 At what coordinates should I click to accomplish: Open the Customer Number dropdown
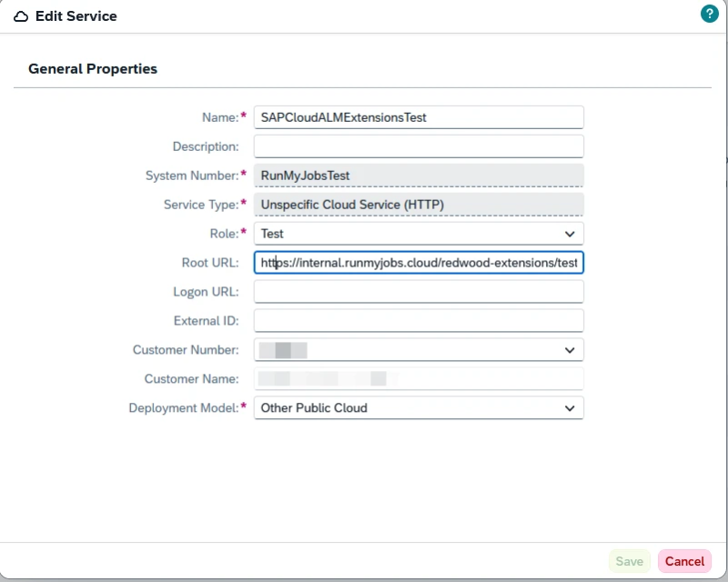[x=570, y=350]
